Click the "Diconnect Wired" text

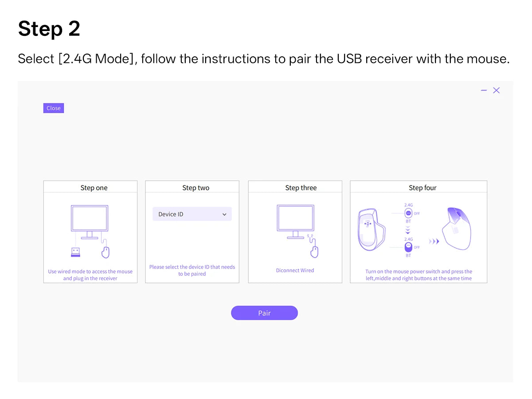pos(295,270)
